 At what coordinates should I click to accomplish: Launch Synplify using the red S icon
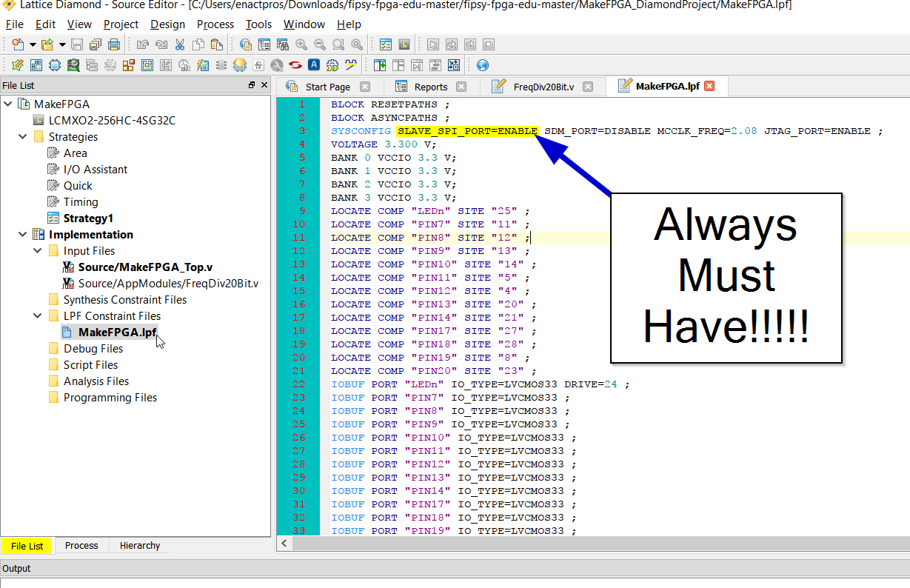[295, 64]
